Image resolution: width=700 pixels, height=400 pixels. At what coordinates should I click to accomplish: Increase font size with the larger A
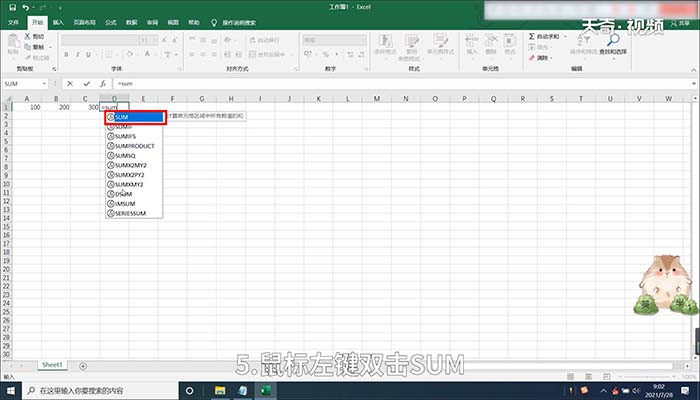tap(164, 40)
